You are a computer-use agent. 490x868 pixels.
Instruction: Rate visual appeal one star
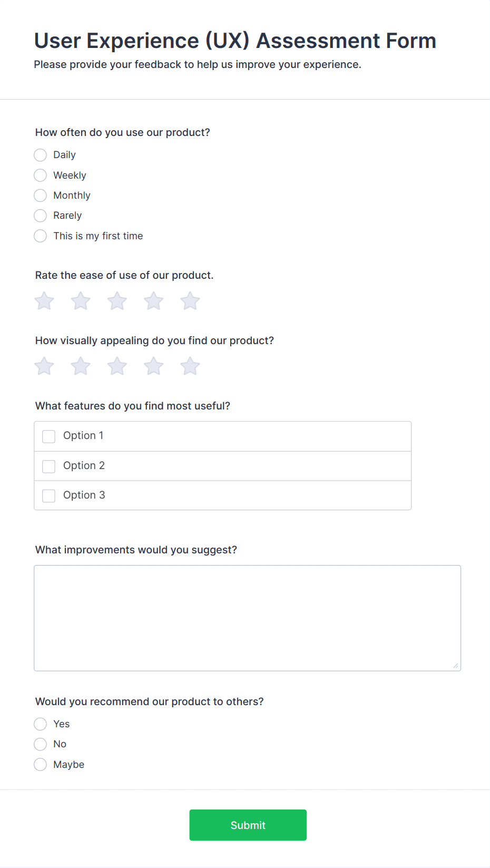44,366
